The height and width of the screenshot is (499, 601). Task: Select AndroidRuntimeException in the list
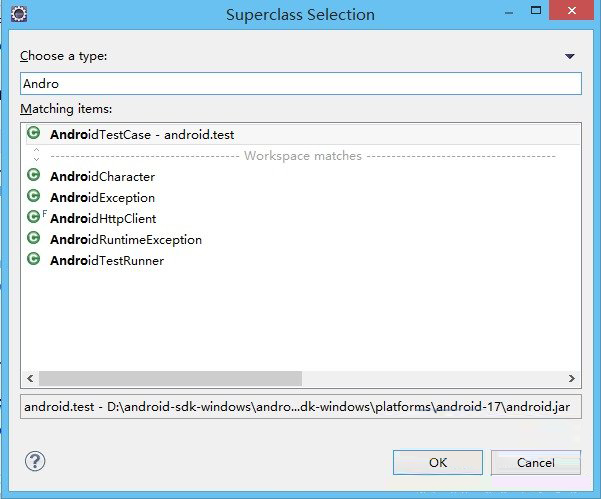[x=126, y=240]
